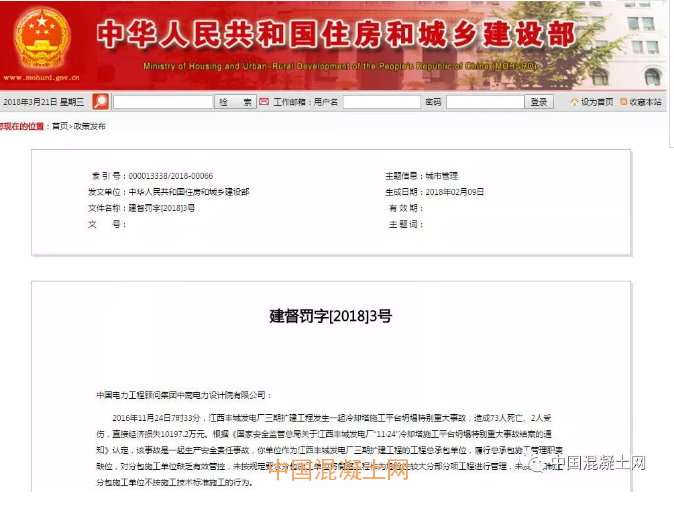Open 政策发布 in the breadcrumb
674x512 pixels.
click(x=89, y=127)
